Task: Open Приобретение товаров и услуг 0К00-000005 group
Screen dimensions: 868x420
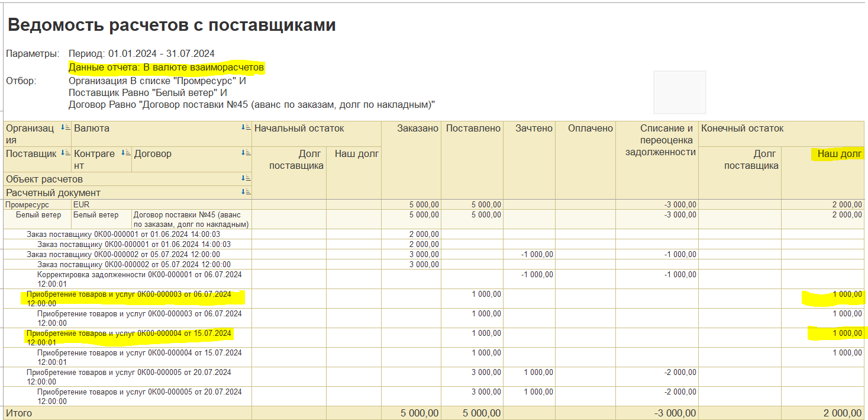Action: pos(128,377)
